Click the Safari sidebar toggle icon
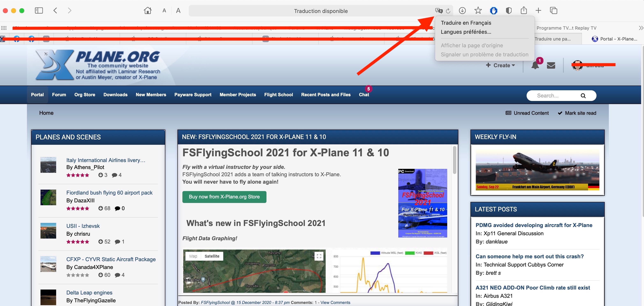 coord(39,10)
